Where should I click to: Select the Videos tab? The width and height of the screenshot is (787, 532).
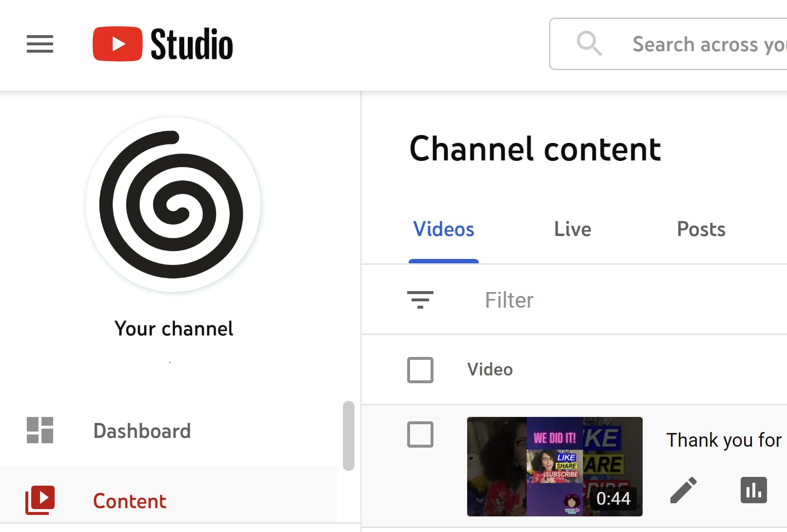443,229
